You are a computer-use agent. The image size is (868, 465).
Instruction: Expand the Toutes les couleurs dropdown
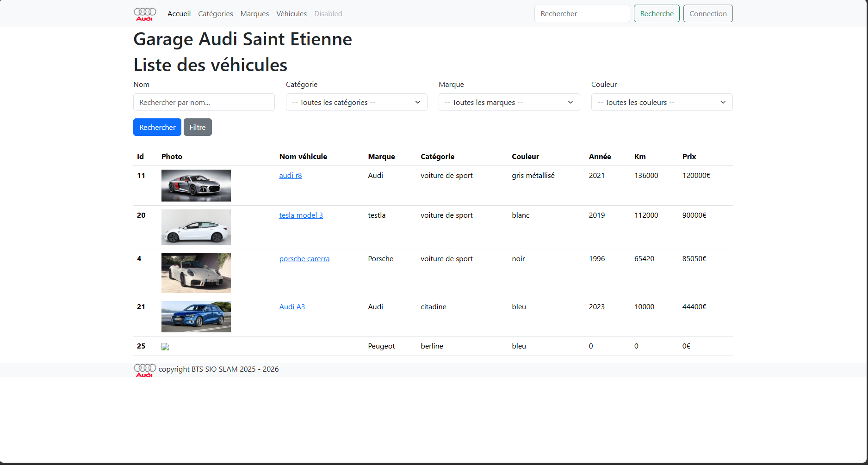click(662, 102)
